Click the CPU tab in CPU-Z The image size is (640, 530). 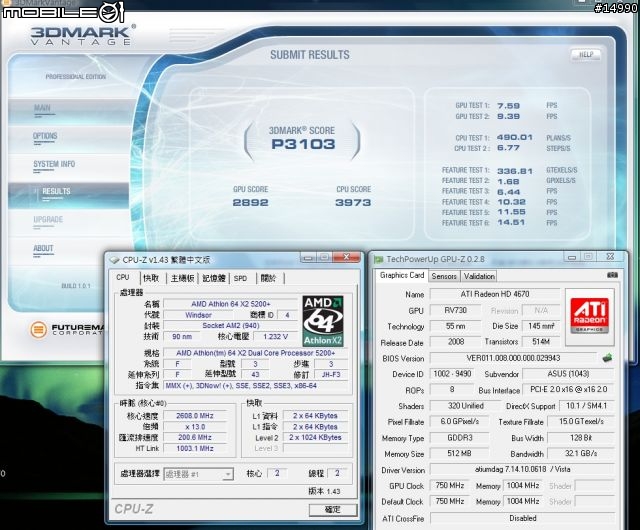pos(123,278)
